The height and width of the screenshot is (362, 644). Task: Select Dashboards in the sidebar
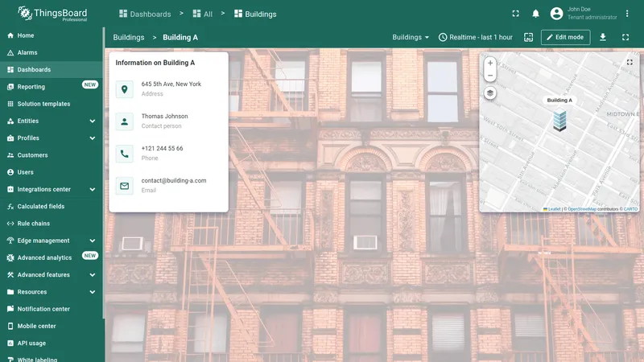(52, 70)
